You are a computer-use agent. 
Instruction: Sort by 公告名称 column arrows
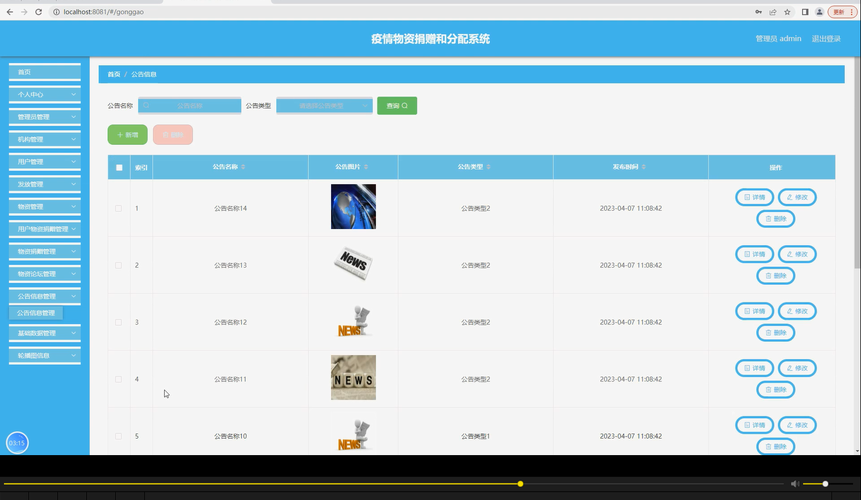pyautogui.click(x=243, y=167)
